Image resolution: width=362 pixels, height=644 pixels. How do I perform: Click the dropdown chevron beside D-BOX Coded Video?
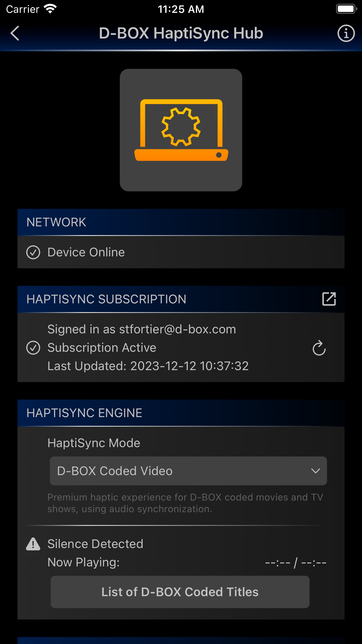pyautogui.click(x=315, y=471)
